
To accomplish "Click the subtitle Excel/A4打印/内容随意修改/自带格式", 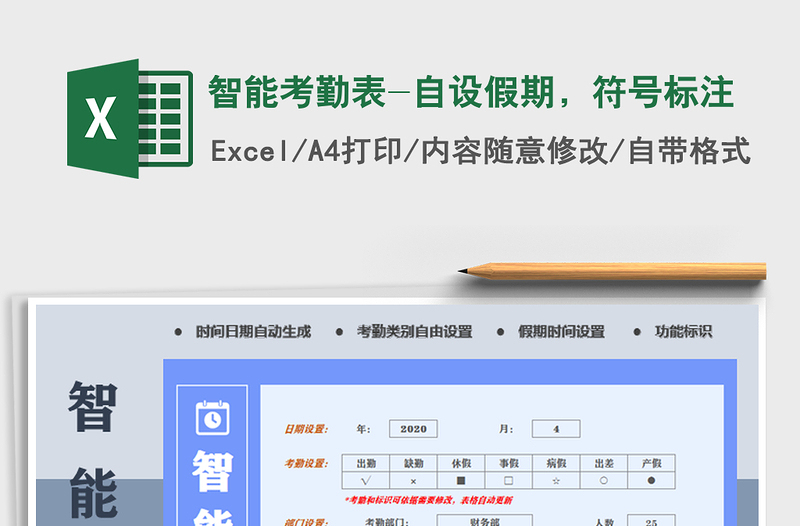I will coord(481,151).
